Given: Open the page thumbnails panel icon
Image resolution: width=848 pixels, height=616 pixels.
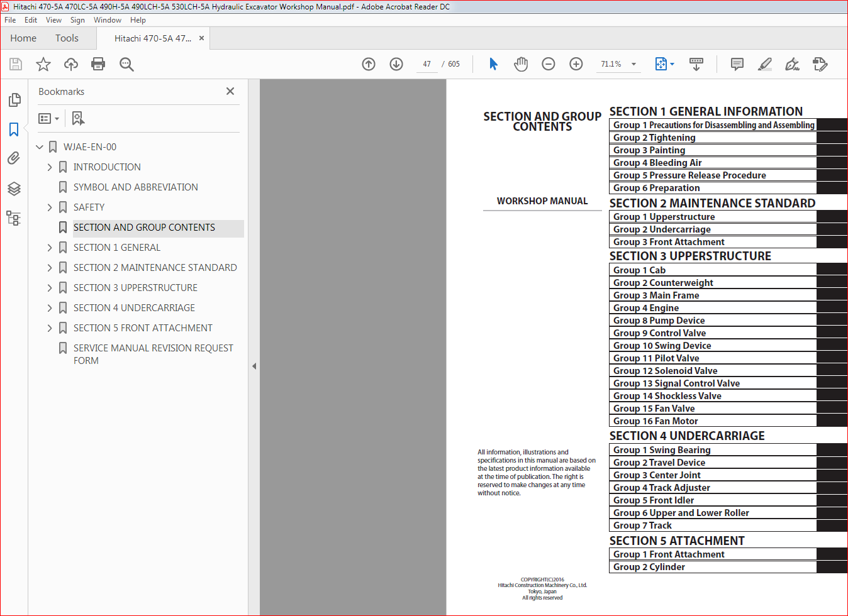Looking at the screenshot, I should [14, 100].
